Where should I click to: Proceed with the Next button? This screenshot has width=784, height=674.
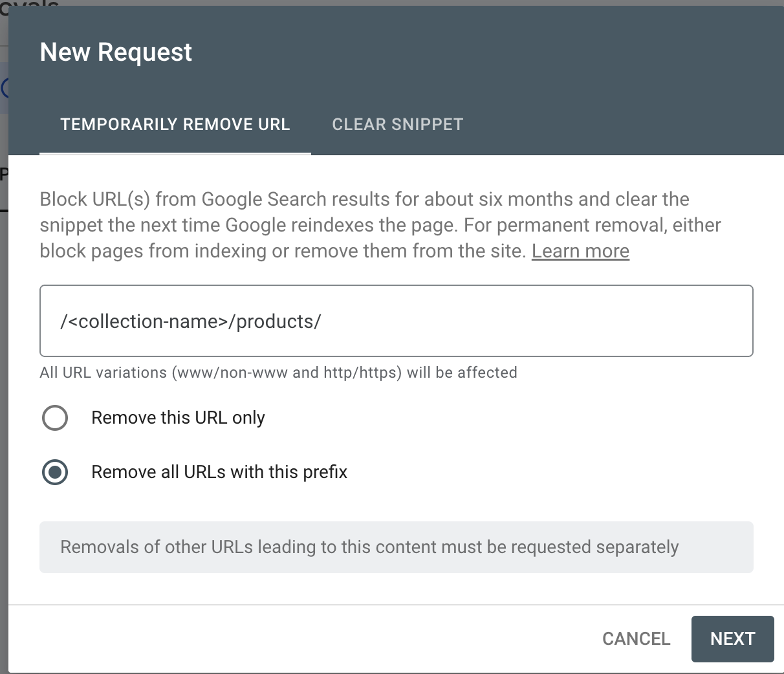[732, 639]
